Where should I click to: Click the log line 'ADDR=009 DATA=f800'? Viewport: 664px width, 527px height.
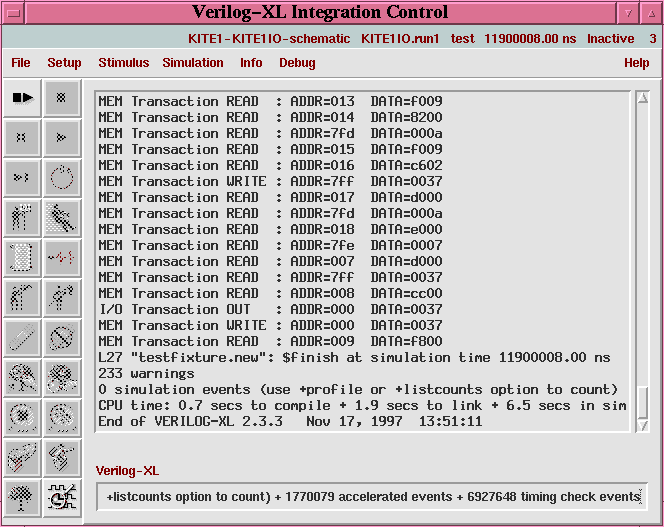(271, 341)
